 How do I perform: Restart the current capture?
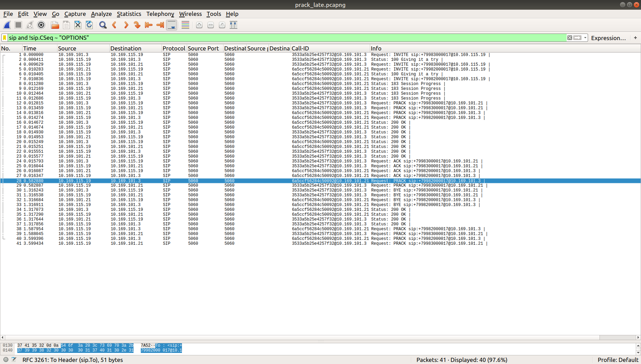coord(29,25)
